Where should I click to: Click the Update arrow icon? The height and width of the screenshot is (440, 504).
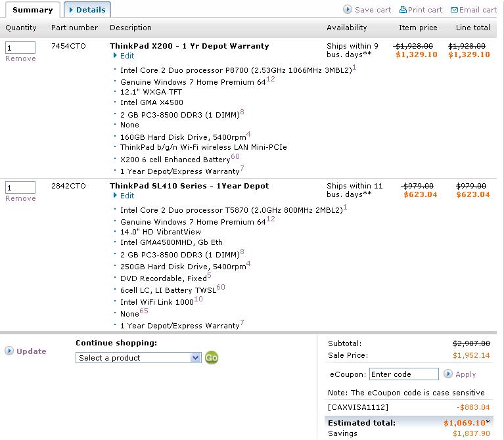tap(9, 351)
